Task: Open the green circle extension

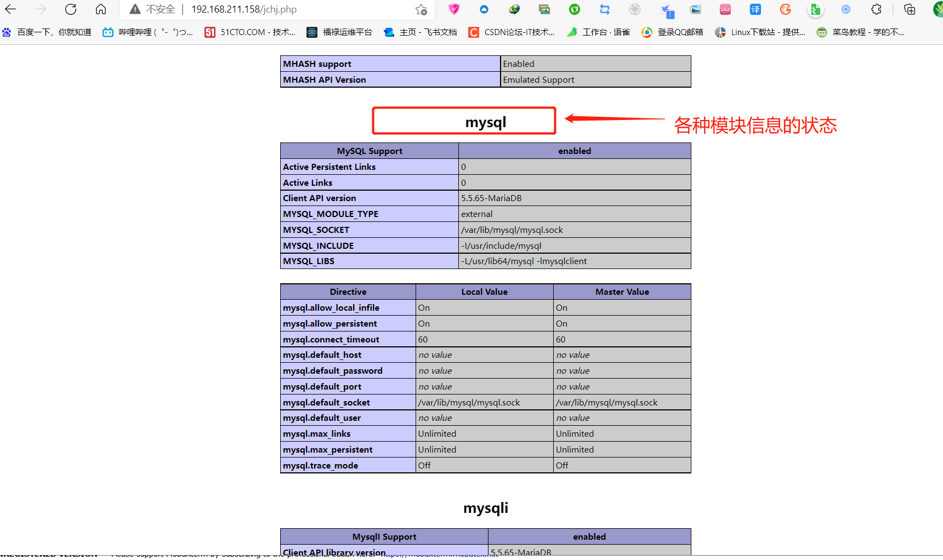Action: (x=575, y=9)
